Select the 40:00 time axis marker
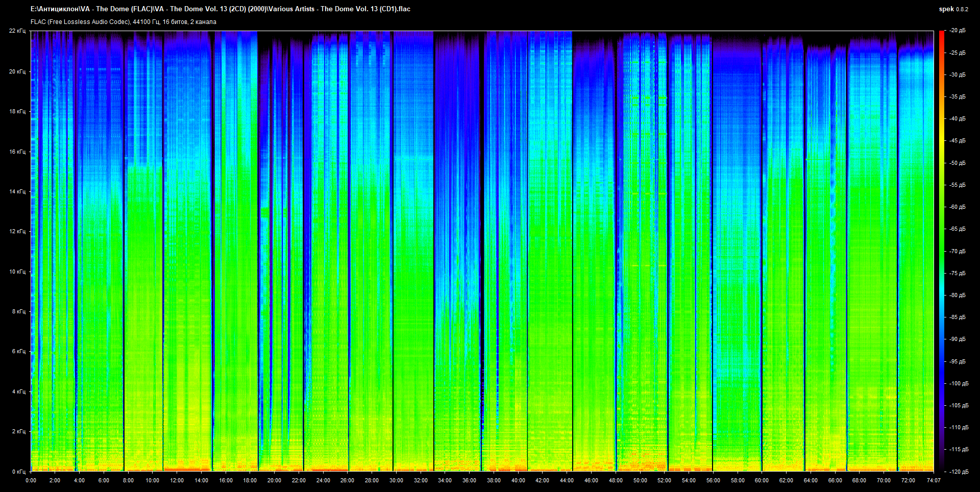Image resolution: width=980 pixels, height=492 pixels. coord(518,480)
